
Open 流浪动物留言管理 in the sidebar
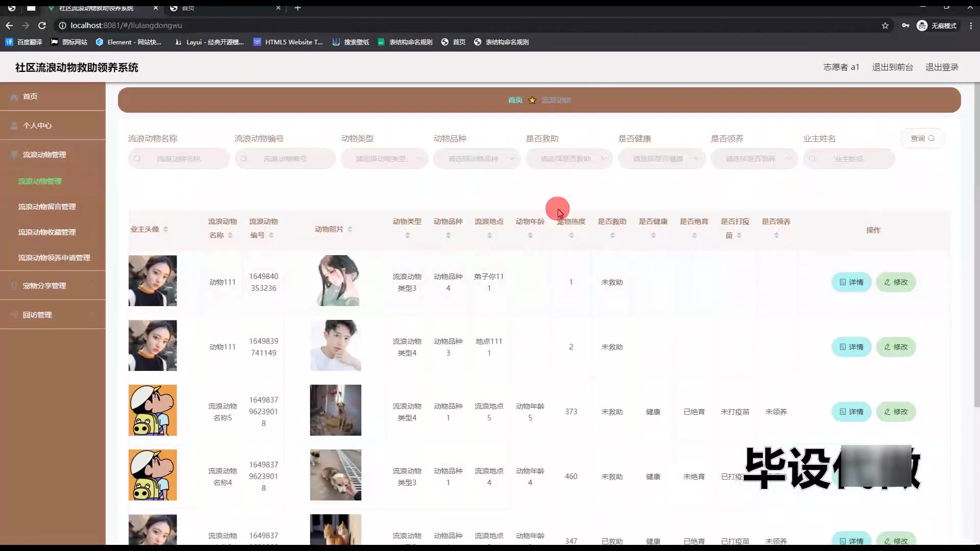coord(47,207)
